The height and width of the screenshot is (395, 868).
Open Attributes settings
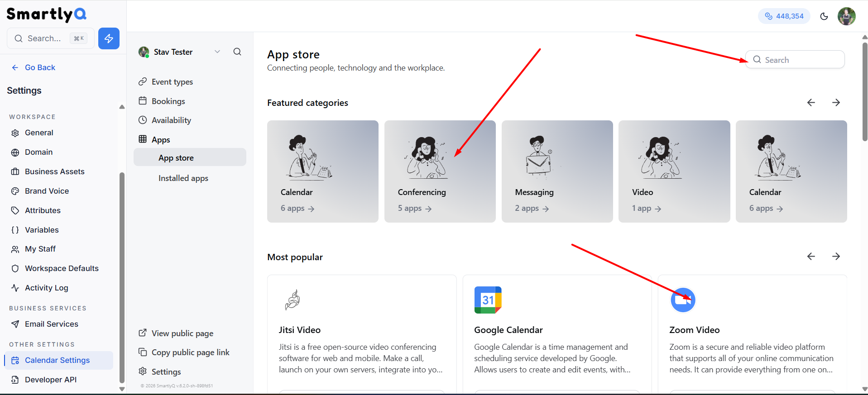pos(43,210)
